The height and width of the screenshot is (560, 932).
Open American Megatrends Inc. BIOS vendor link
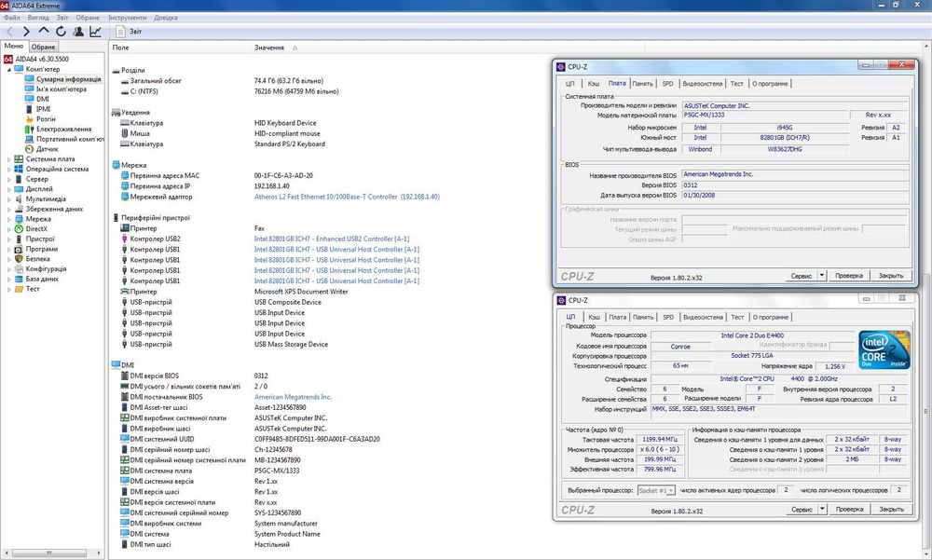[293, 396]
